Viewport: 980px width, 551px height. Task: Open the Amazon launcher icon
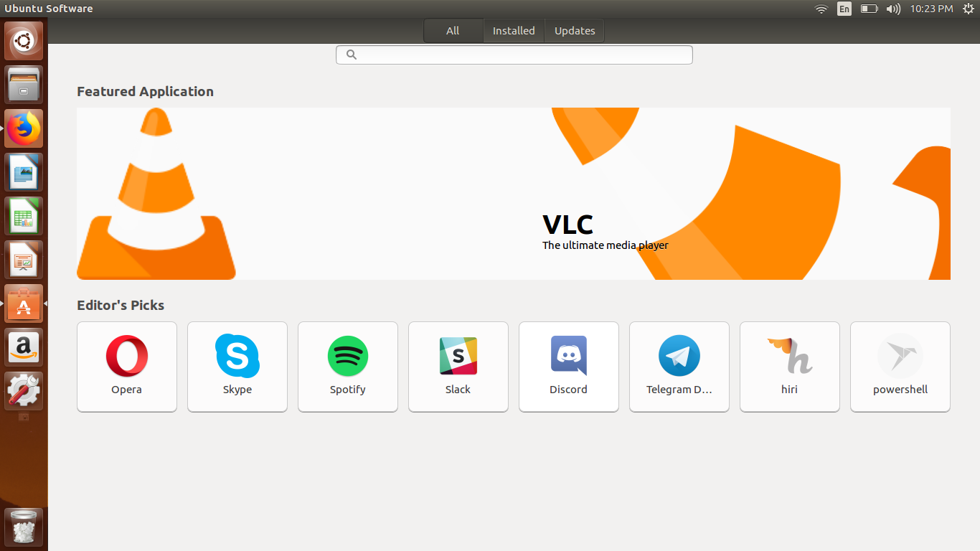point(24,348)
